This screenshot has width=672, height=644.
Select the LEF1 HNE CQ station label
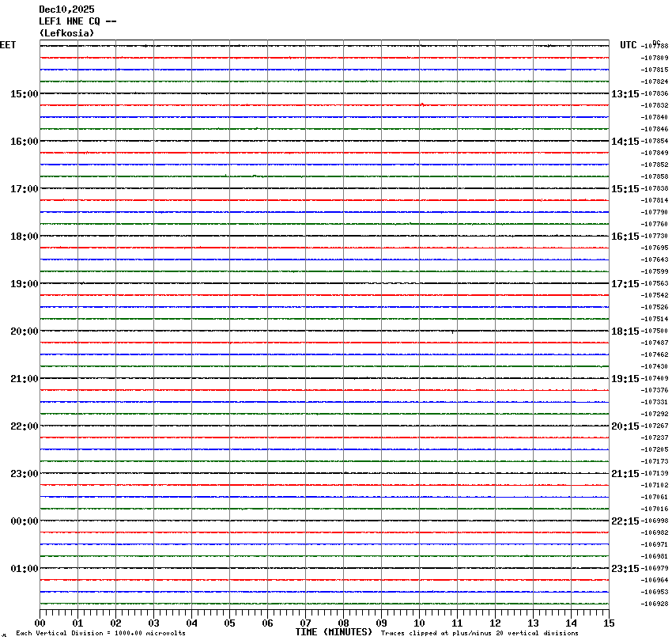pyautogui.click(x=77, y=21)
